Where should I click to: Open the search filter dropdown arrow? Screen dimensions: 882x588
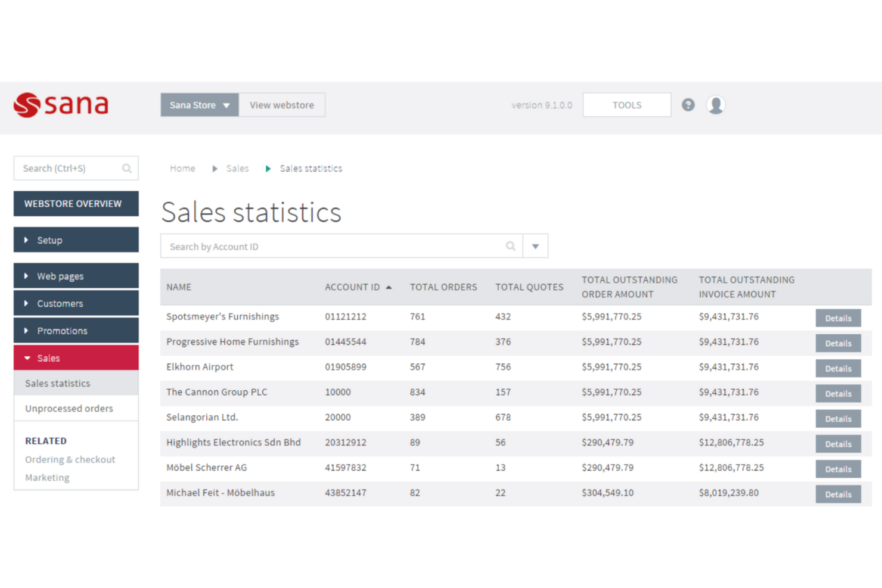click(535, 246)
